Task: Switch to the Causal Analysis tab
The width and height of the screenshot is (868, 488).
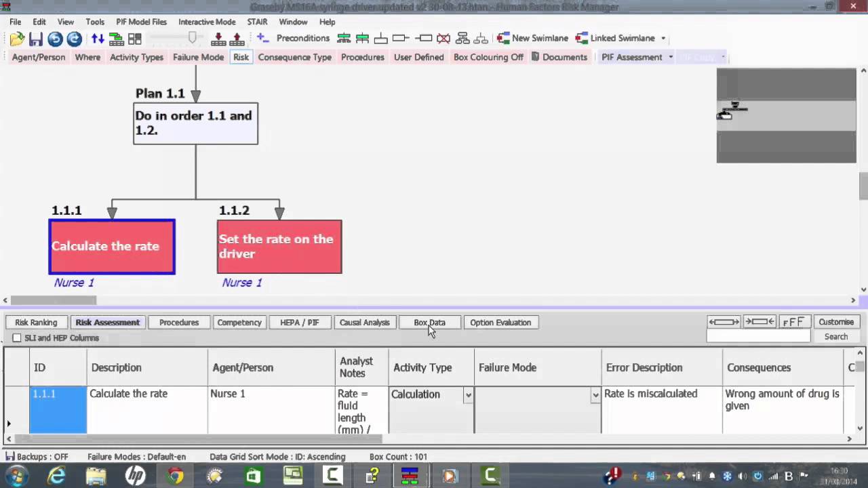Action: [364, 323]
